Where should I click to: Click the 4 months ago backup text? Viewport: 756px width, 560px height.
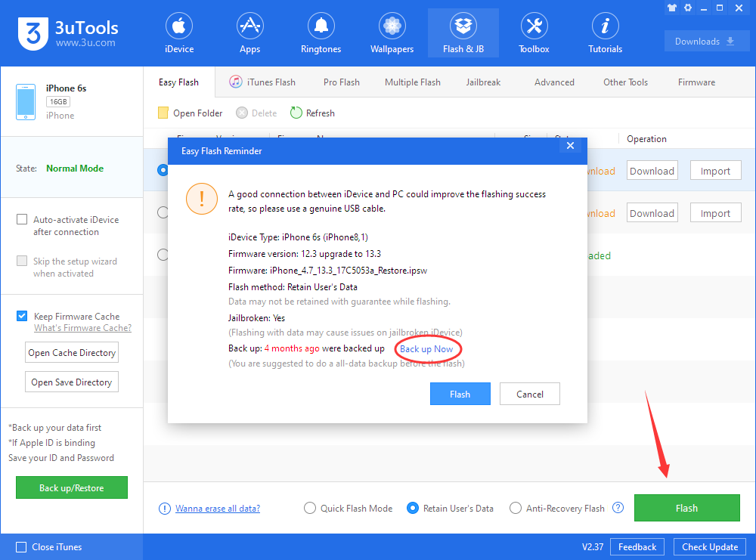[292, 348]
